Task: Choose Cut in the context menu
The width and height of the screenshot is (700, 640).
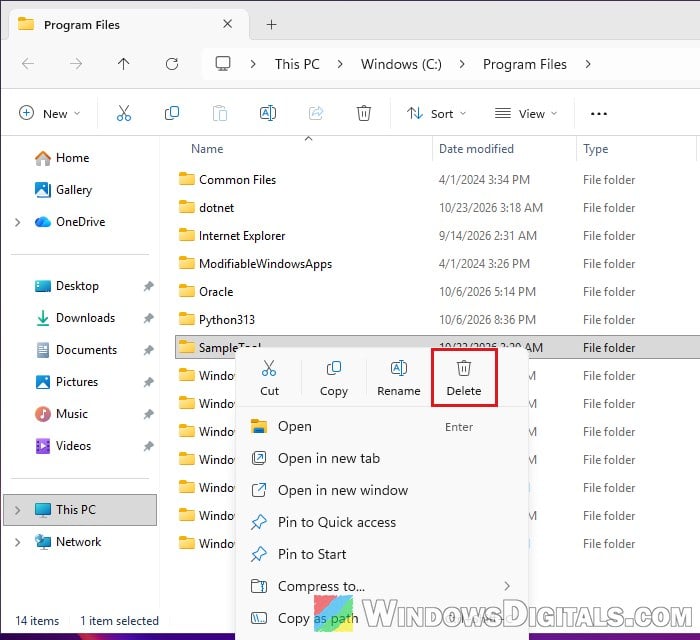Action: [x=269, y=378]
